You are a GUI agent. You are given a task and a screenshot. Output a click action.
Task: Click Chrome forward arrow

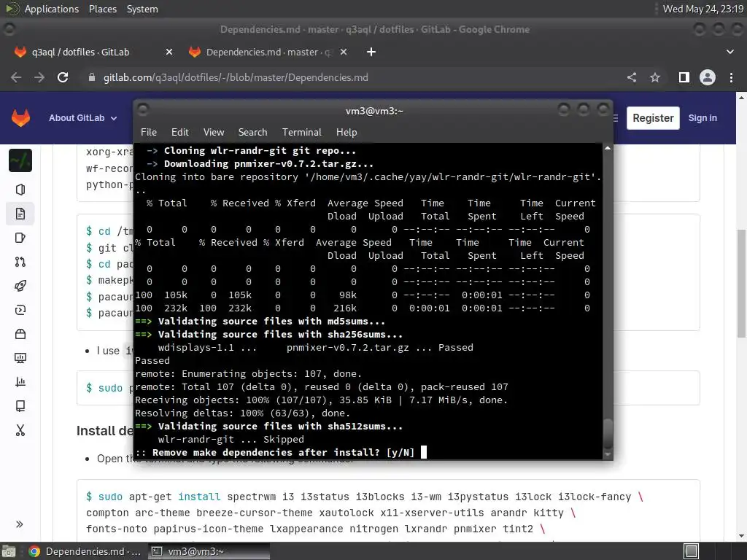tap(39, 77)
